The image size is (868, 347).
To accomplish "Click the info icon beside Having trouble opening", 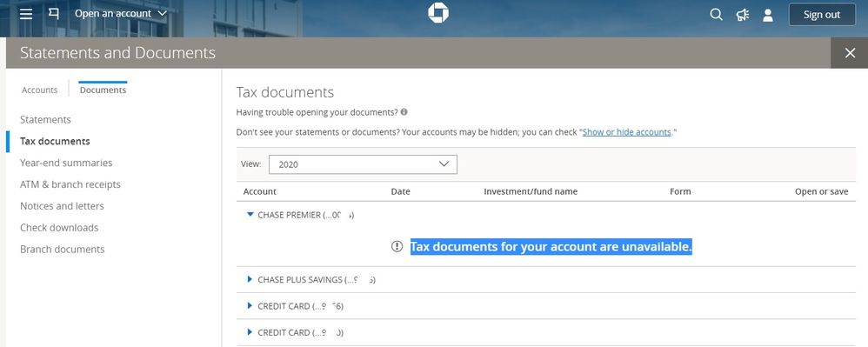I will click(404, 112).
